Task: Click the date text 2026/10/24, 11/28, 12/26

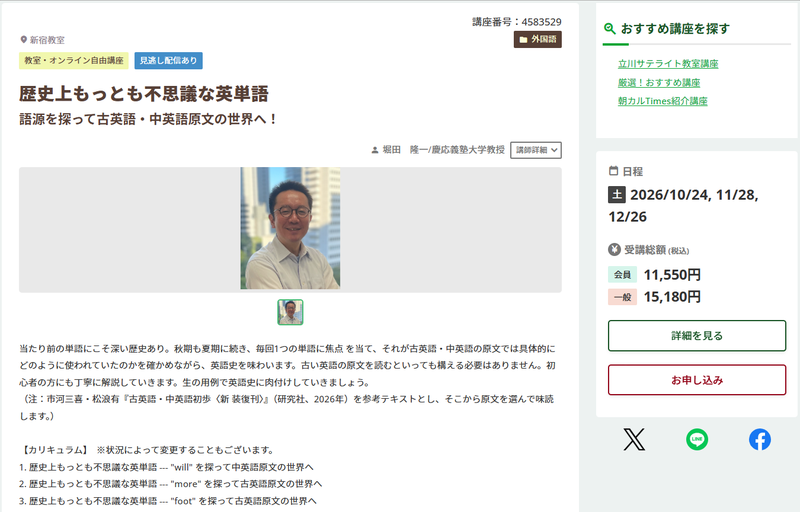Action: [x=684, y=206]
